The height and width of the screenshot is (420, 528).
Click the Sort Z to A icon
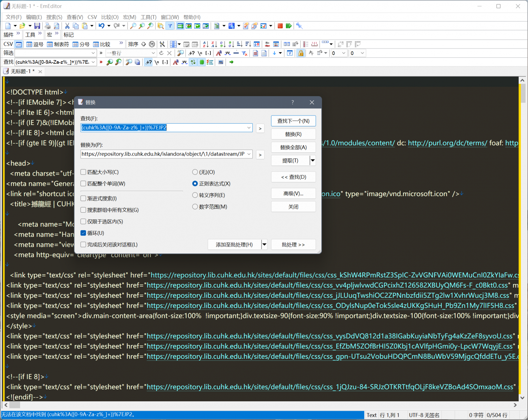coord(214,44)
